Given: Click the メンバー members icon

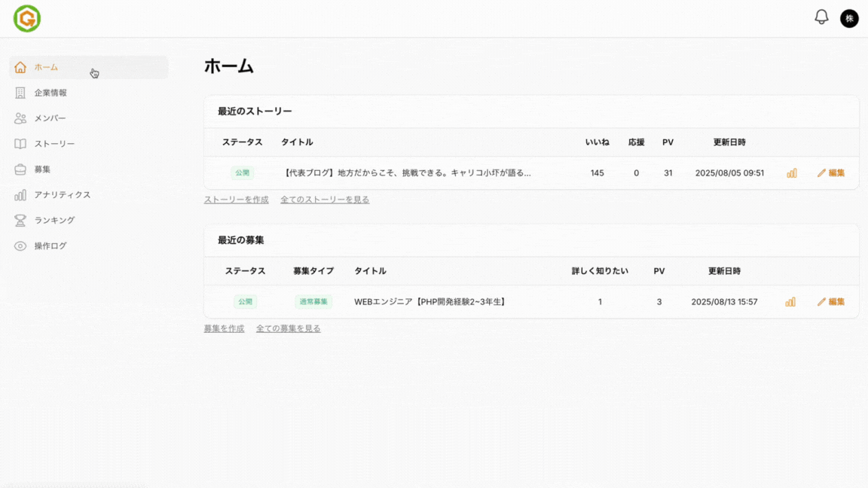Looking at the screenshot, I should point(20,118).
